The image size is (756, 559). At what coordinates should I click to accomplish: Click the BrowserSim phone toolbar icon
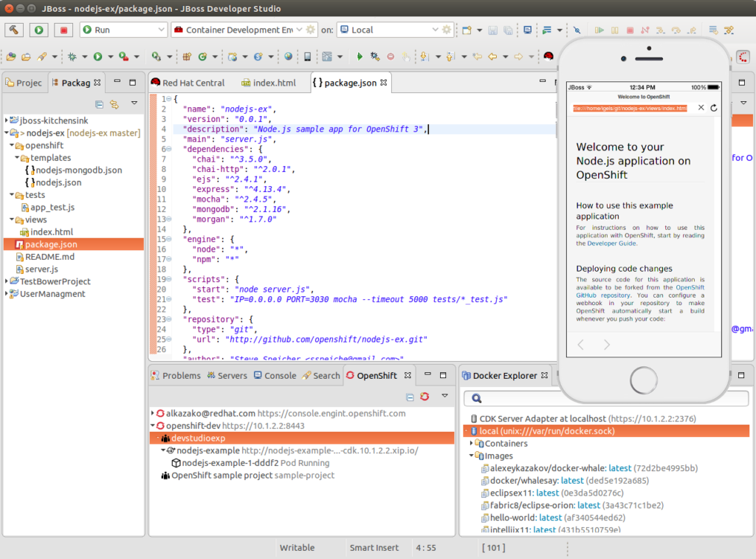pyautogui.click(x=308, y=56)
